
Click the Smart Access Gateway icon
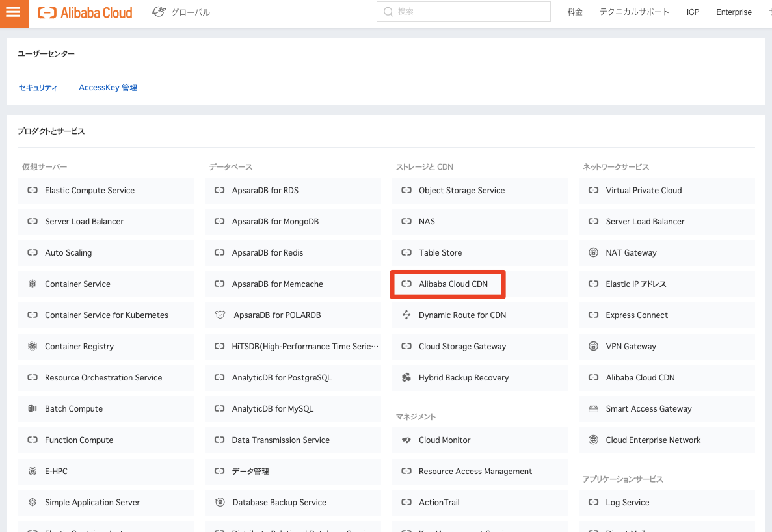click(593, 408)
